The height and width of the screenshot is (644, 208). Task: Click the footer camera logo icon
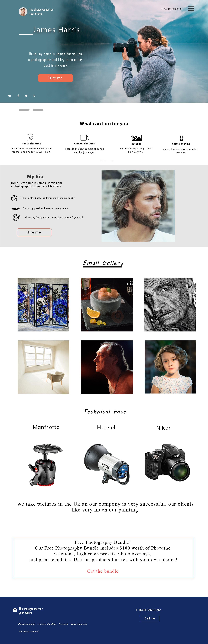click(x=15, y=610)
